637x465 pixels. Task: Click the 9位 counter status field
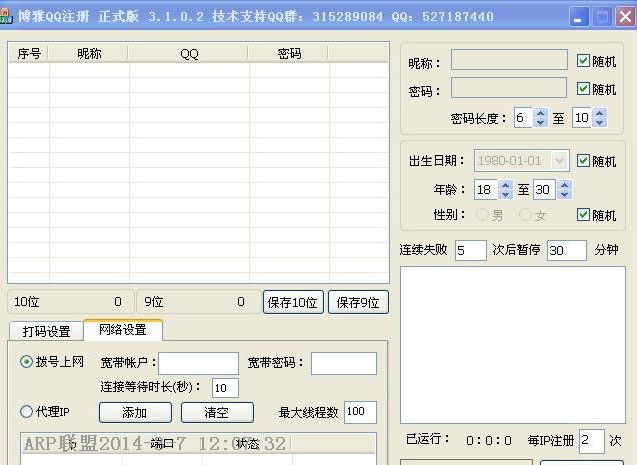click(x=198, y=302)
